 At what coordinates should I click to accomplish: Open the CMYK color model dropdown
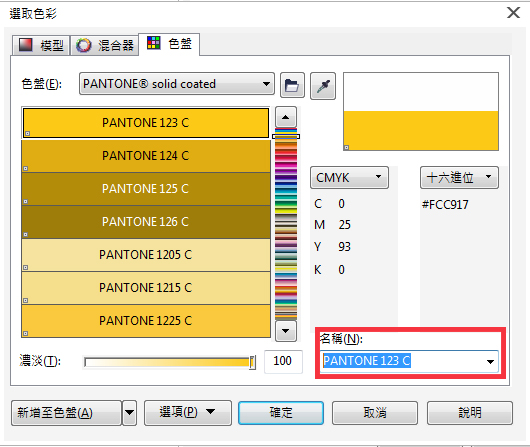click(x=349, y=177)
